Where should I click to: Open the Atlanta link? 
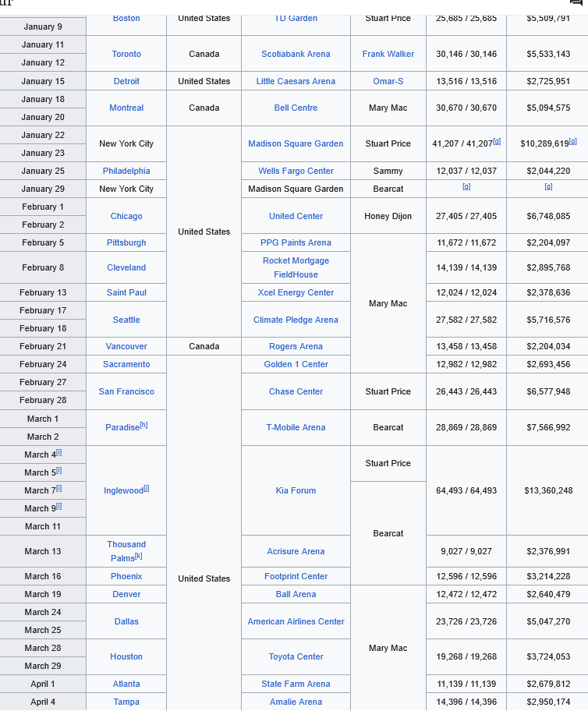coord(126,684)
